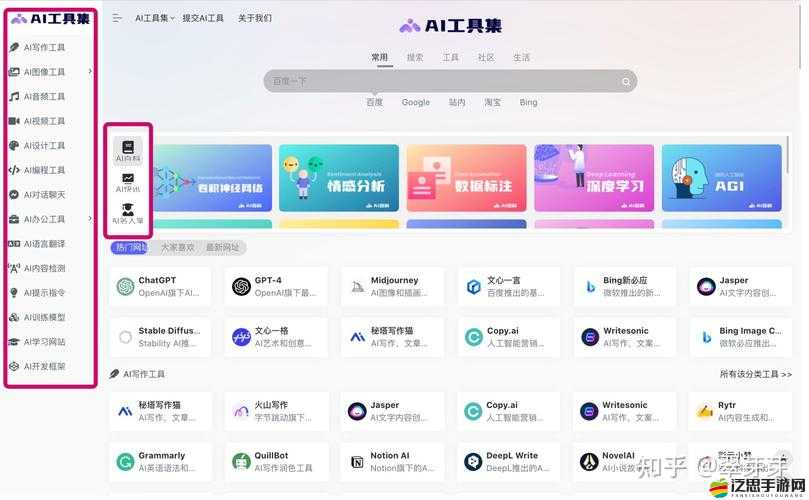This screenshot has height=500, width=809.
Task: Open AI音频工具 music note sidebar item
Action: [x=38, y=96]
